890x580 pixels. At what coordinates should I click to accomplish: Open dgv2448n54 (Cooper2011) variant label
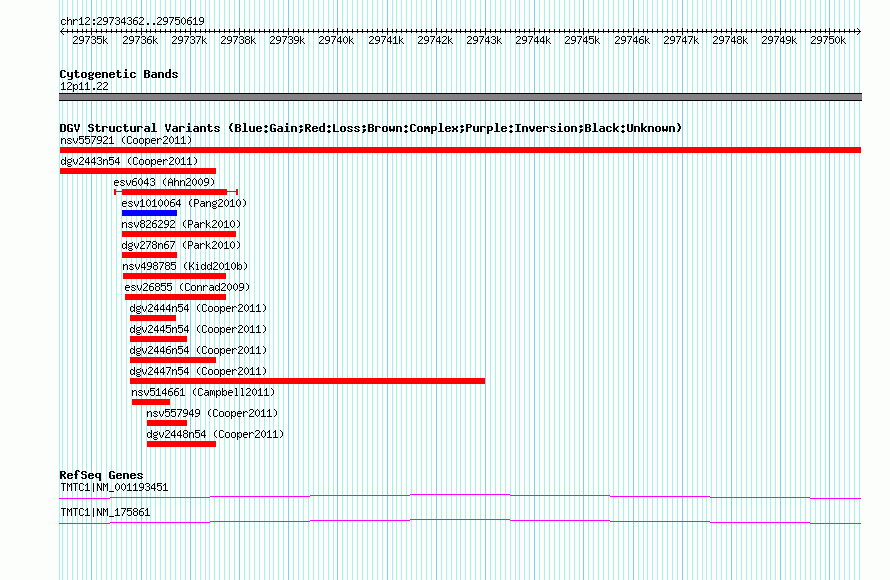[x=215, y=434]
